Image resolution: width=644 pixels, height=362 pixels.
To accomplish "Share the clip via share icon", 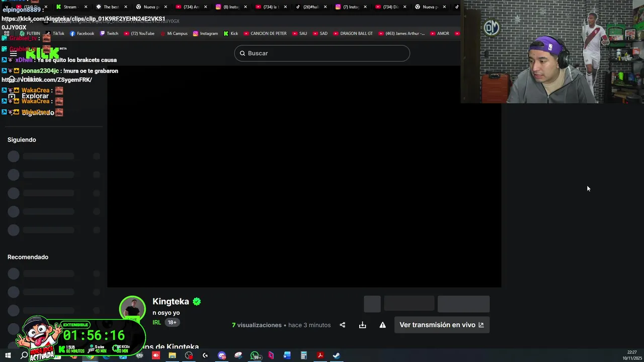I will click(x=343, y=325).
